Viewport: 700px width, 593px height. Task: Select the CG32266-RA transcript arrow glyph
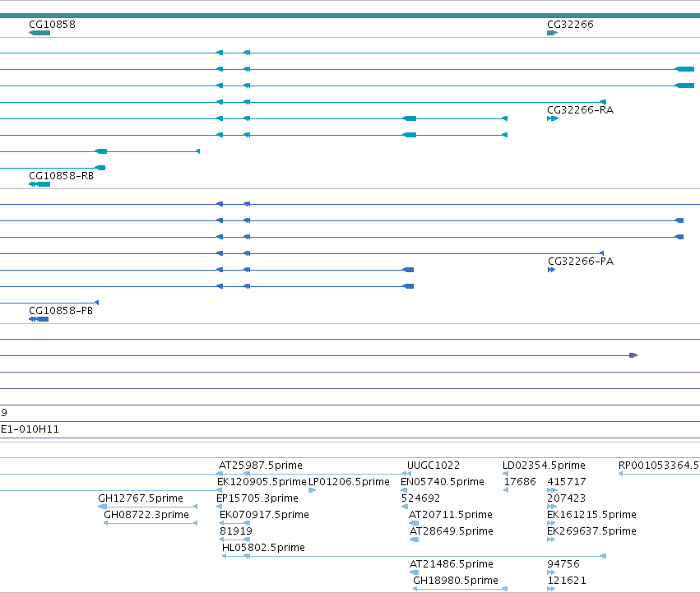(x=553, y=118)
